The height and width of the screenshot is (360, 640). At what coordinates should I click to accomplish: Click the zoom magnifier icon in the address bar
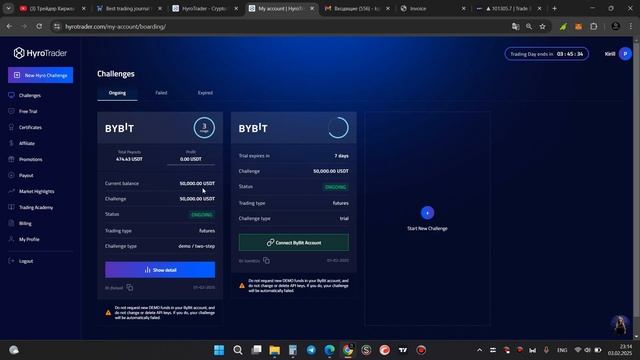pyautogui.click(x=529, y=27)
